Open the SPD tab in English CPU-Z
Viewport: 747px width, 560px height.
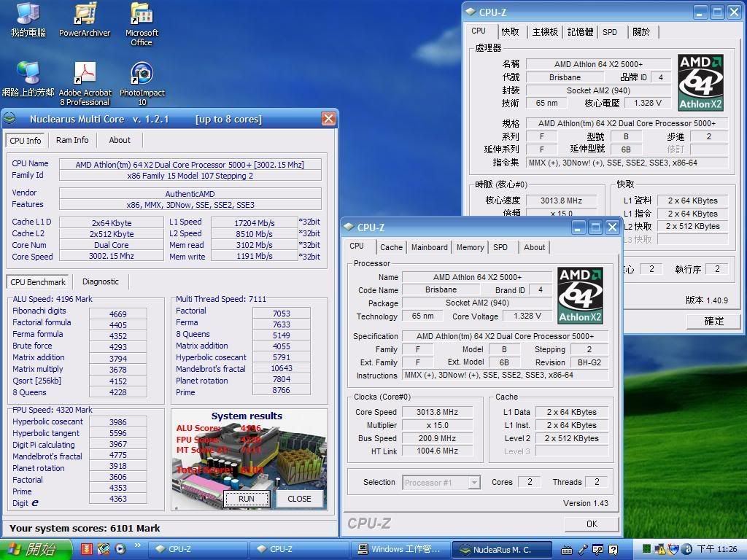coord(500,247)
